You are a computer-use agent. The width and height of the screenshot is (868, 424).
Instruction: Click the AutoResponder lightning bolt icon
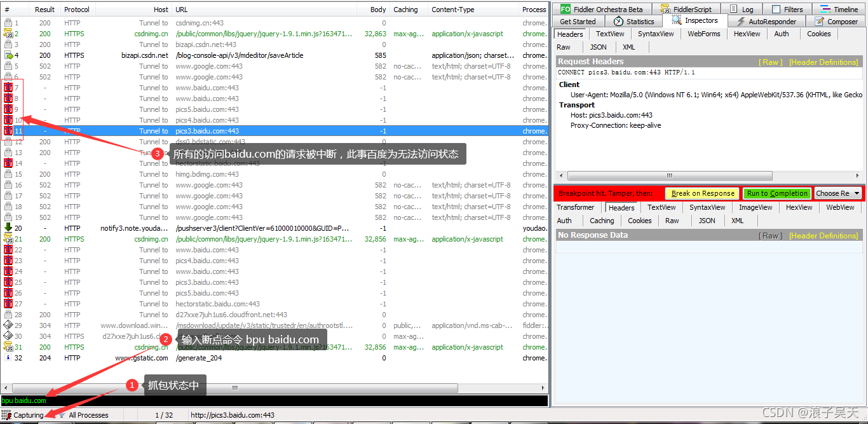(740, 22)
